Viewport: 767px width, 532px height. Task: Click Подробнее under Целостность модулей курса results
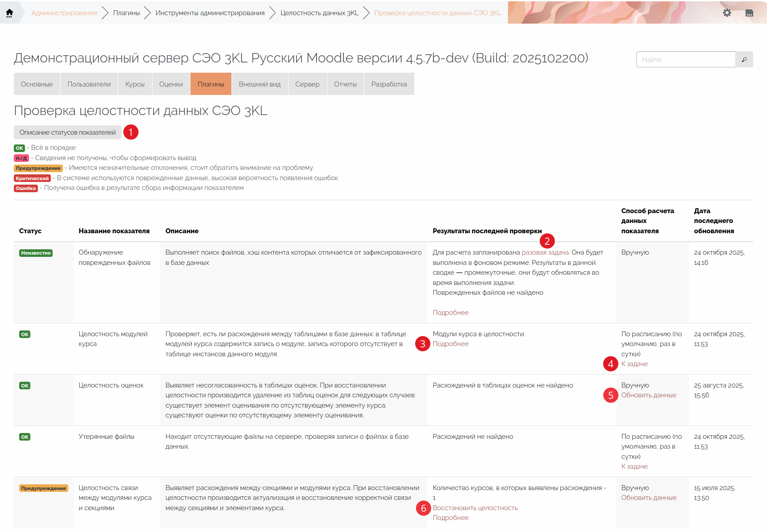click(x=450, y=344)
